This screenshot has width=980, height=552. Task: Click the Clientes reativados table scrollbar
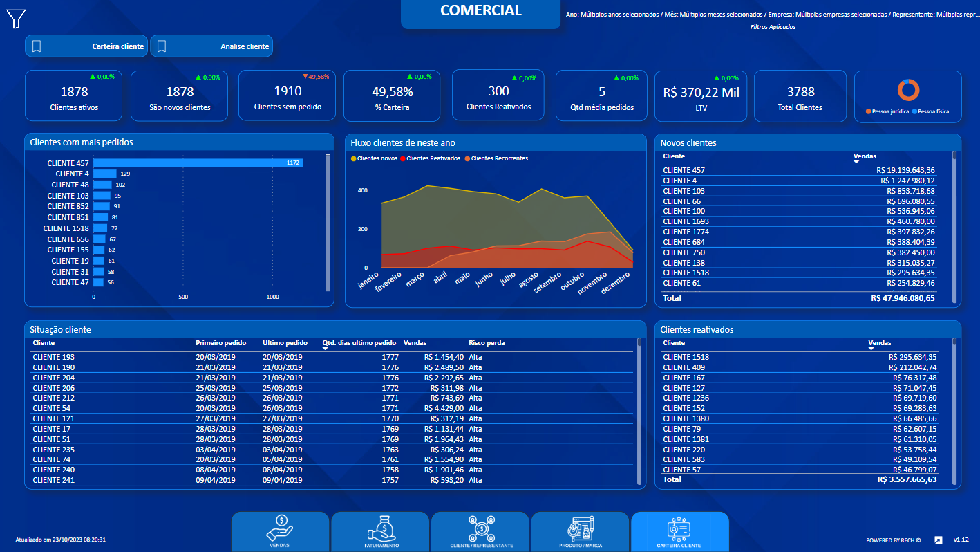954,411
